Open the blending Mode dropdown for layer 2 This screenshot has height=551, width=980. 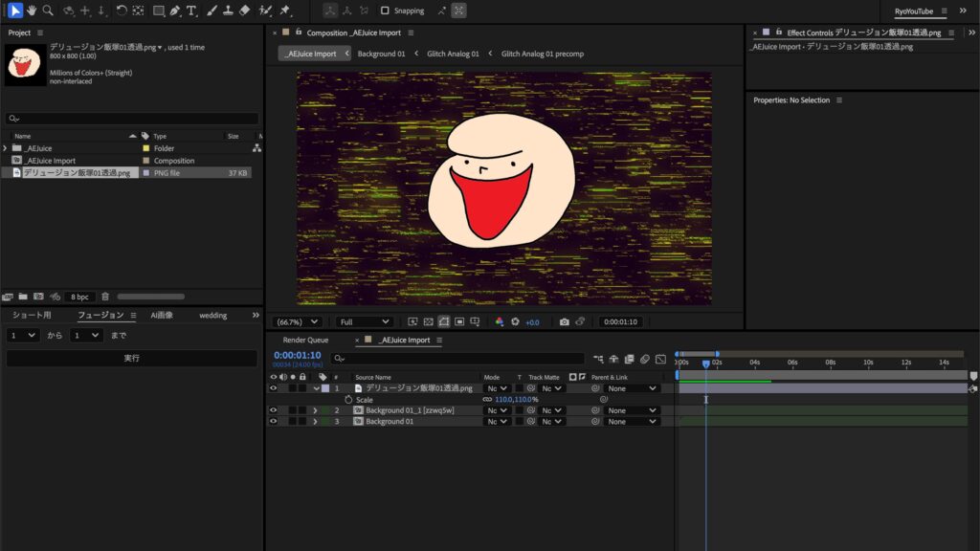[498, 410]
